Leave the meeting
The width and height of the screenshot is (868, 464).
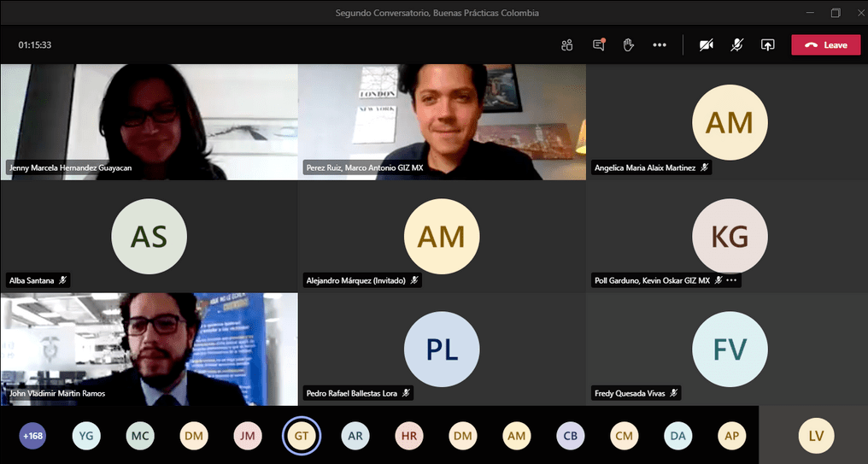(825, 45)
